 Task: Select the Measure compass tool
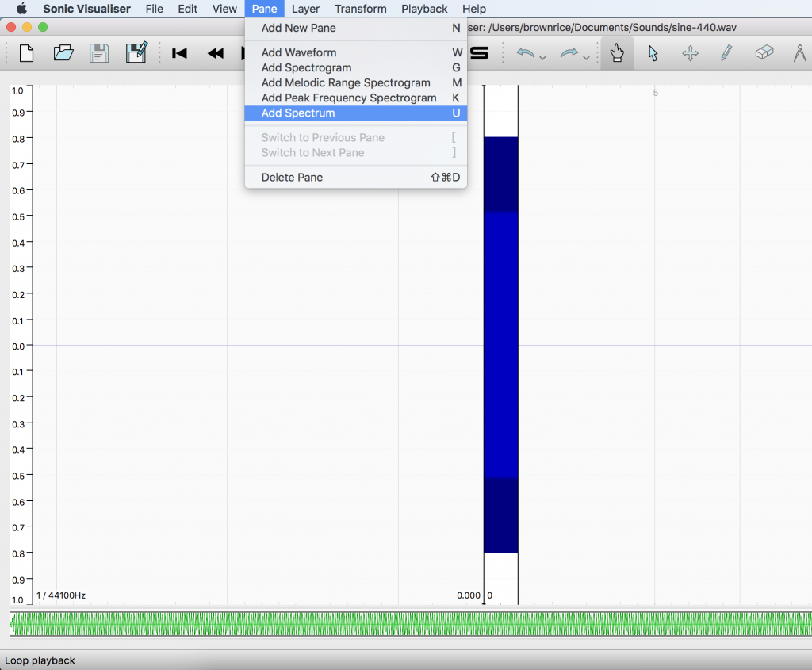pos(800,53)
